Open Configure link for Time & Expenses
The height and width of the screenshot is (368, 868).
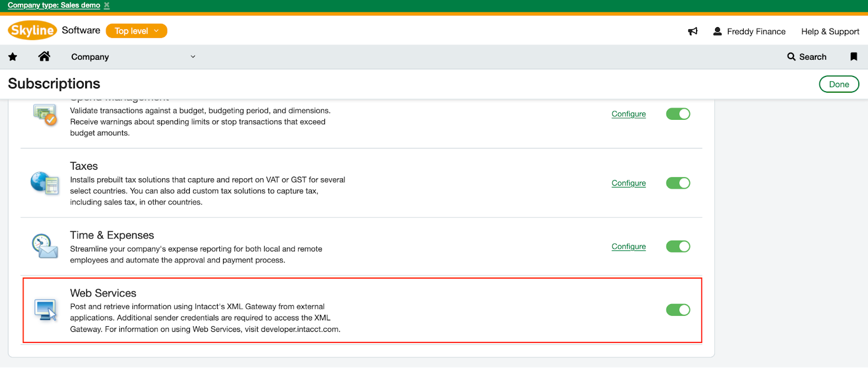tap(629, 247)
